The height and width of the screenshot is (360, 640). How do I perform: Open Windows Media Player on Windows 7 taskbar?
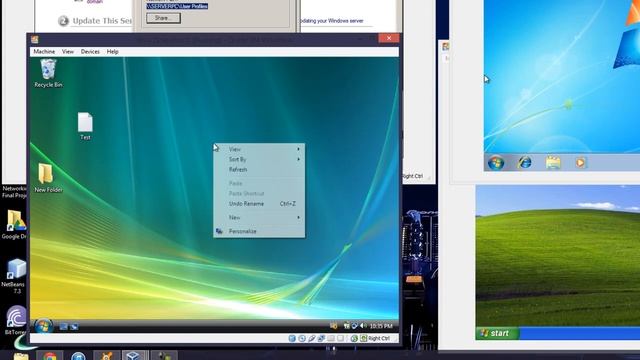click(580, 162)
